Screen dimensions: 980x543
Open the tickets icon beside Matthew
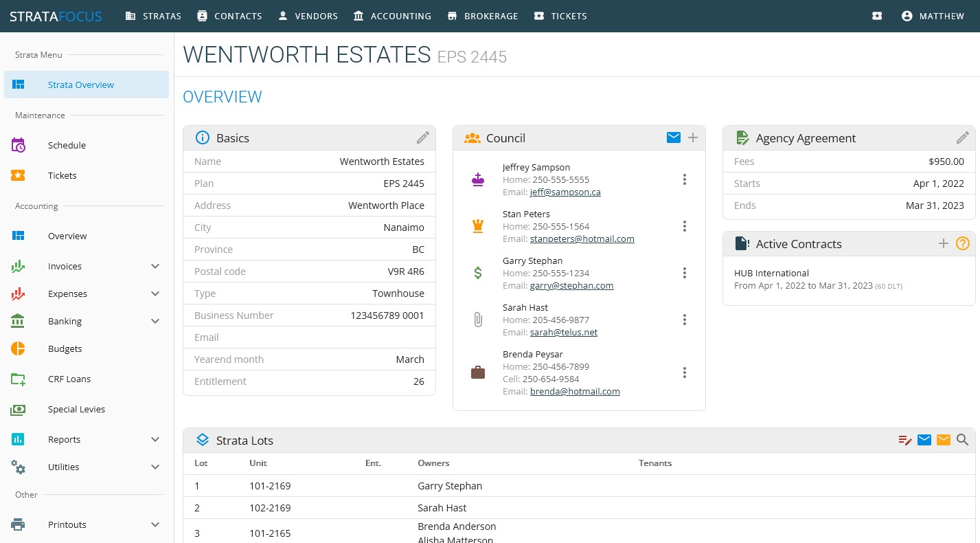[877, 16]
